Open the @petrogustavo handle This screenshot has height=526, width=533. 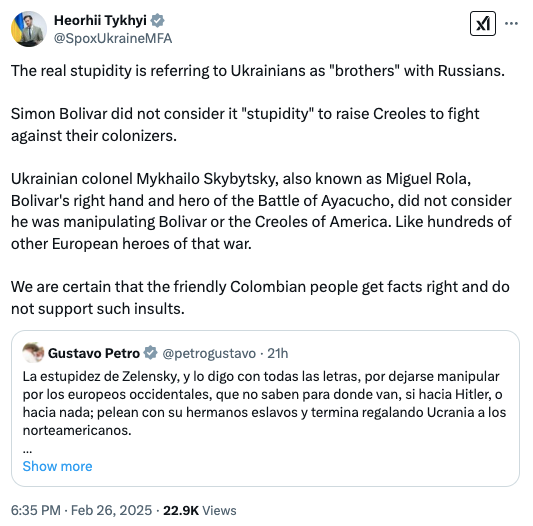tap(209, 354)
